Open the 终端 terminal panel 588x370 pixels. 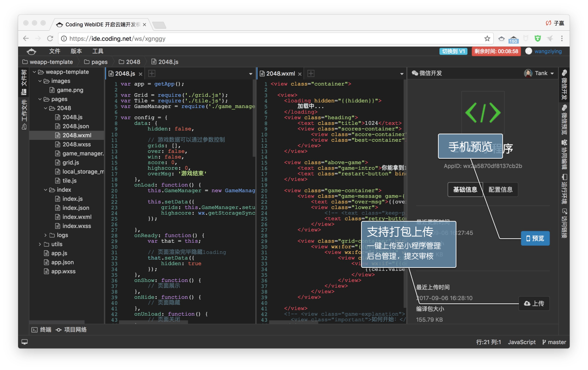click(41, 330)
